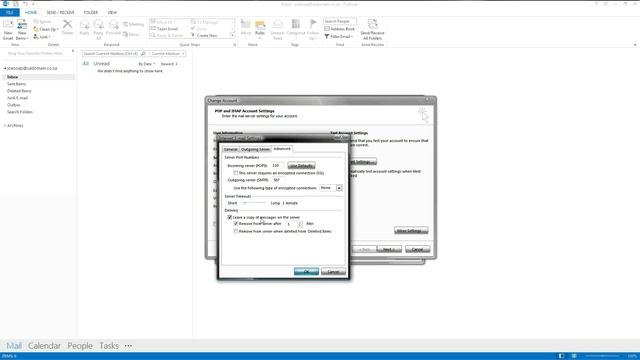
Task: Select the To Manager quick step
Action: (x=205, y=22)
